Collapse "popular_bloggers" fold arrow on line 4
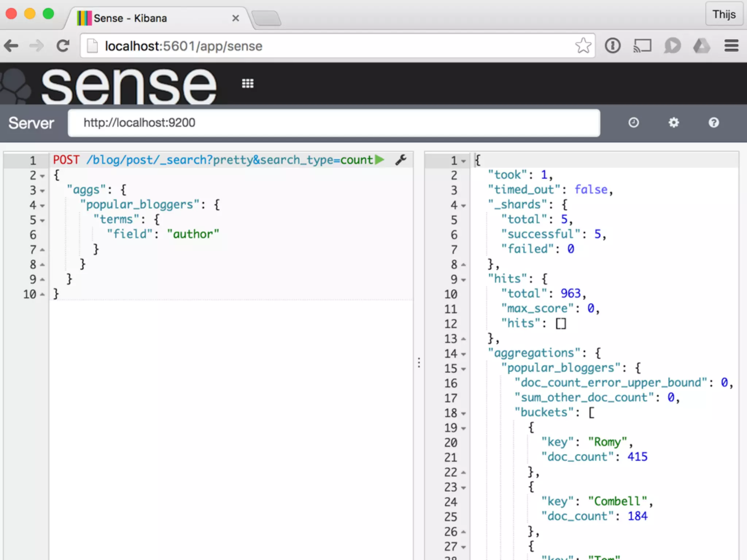 point(42,206)
